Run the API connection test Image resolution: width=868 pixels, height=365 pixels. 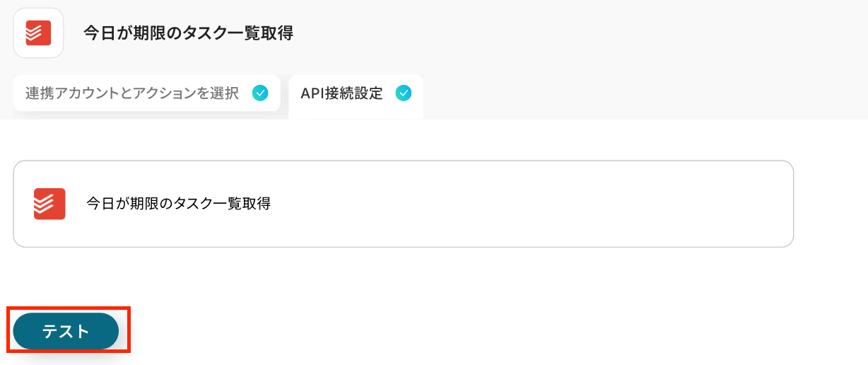[66, 331]
